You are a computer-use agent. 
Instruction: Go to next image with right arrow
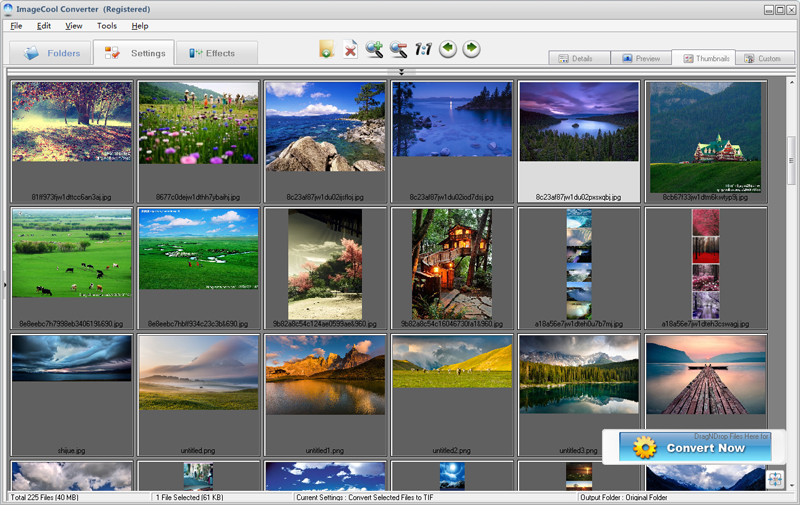click(471, 48)
